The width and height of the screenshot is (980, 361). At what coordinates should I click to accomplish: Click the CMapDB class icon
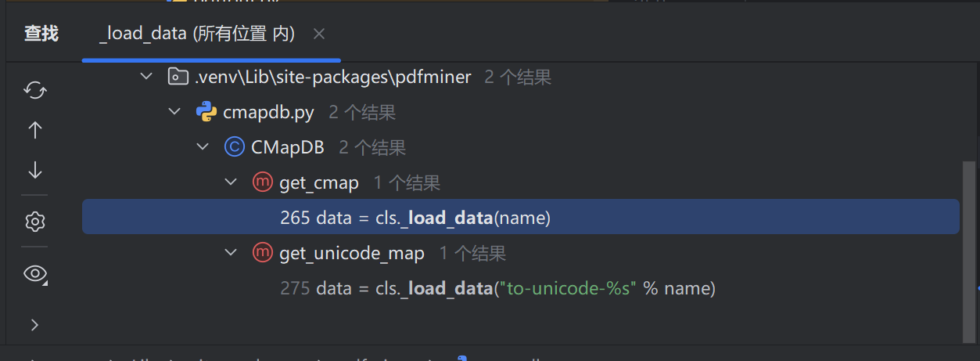coord(234,147)
